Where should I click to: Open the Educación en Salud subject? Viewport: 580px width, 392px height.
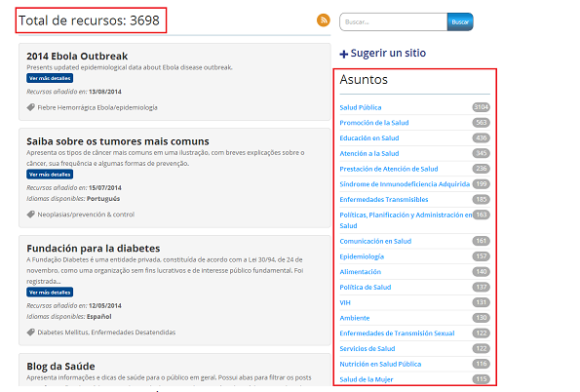[x=369, y=138]
